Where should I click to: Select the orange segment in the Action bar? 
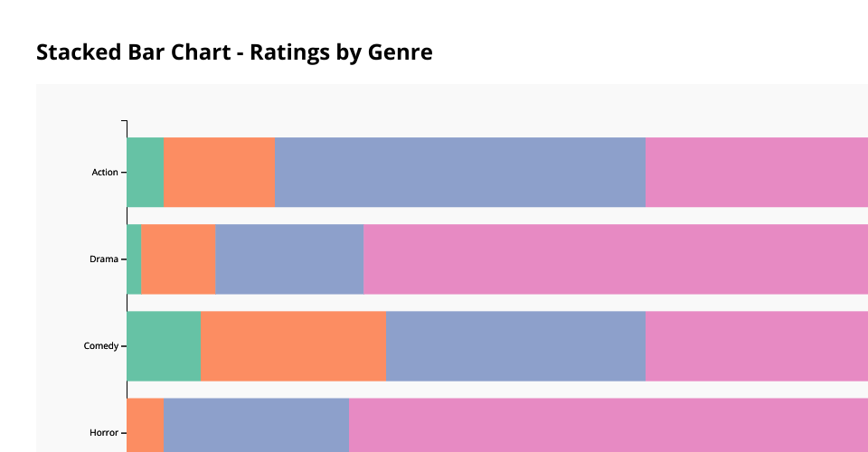(x=220, y=172)
